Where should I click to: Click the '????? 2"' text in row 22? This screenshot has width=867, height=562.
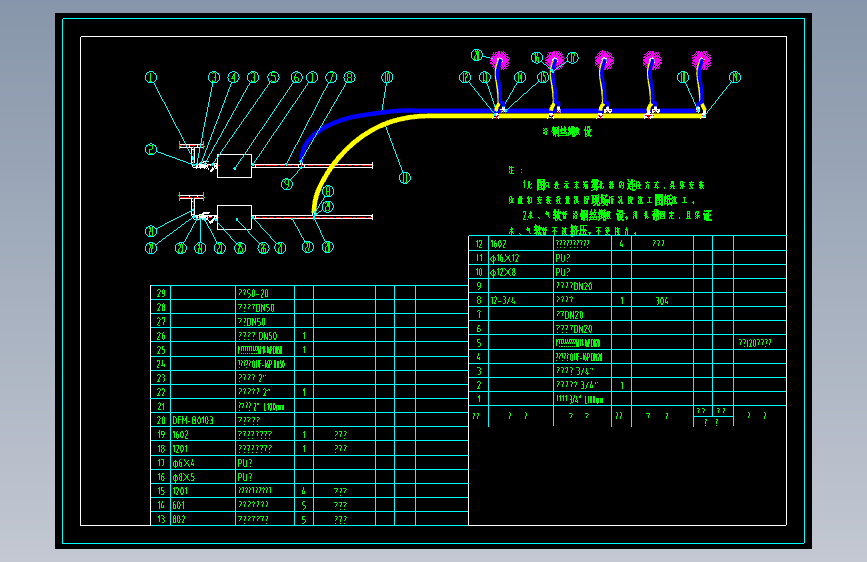pyautogui.click(x=254, y=392)
